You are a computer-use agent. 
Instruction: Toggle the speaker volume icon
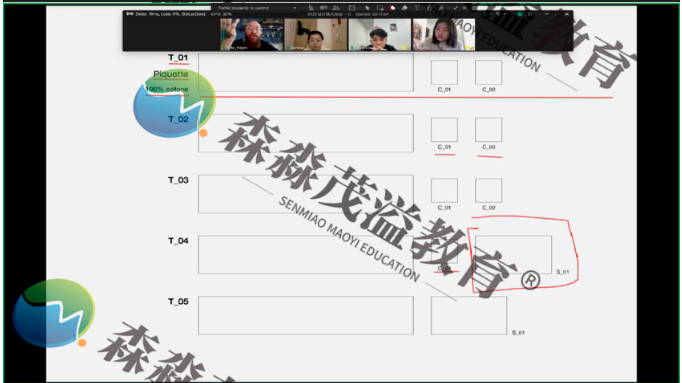[x=498, y=14]
